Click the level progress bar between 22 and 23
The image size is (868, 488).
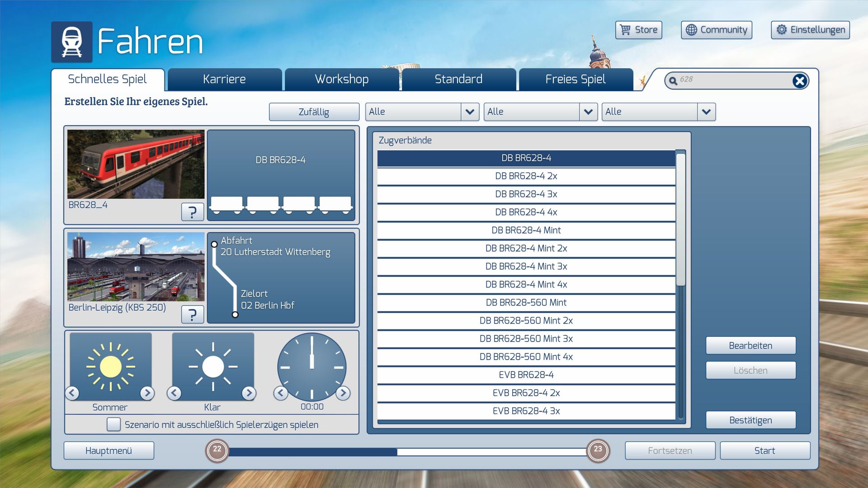coord(407,451)
